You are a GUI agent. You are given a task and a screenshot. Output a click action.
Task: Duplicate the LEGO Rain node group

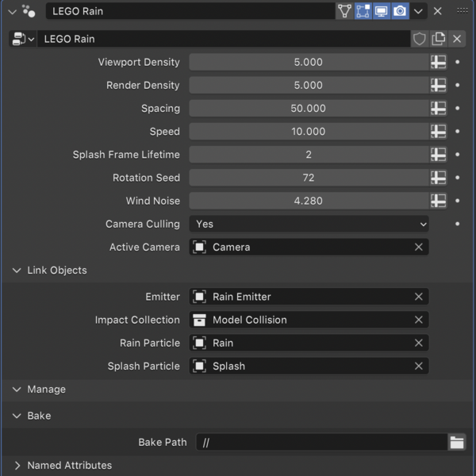click(438, 39)
